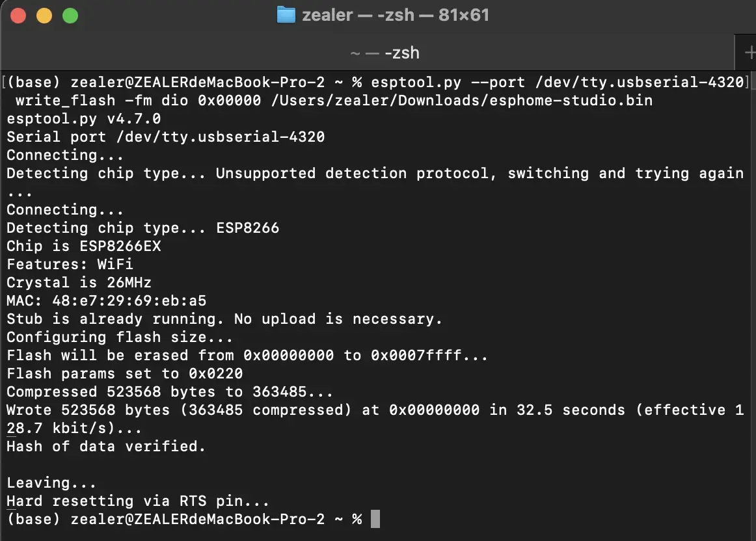This screenshot has width=756, height=541.
Task: Select the "~ — -zsh" tab
Action: [385, 53]
